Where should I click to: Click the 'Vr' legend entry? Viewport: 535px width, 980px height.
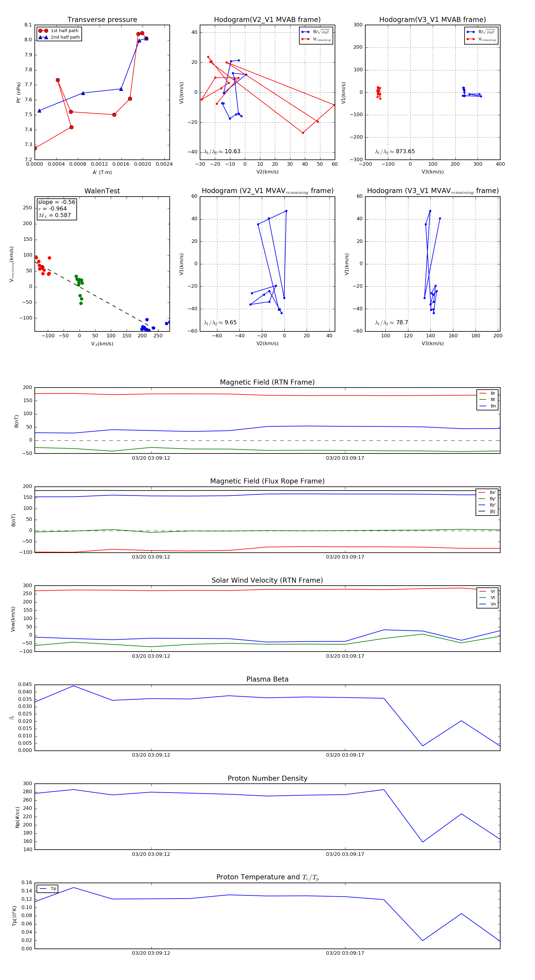tap(487, 592)
